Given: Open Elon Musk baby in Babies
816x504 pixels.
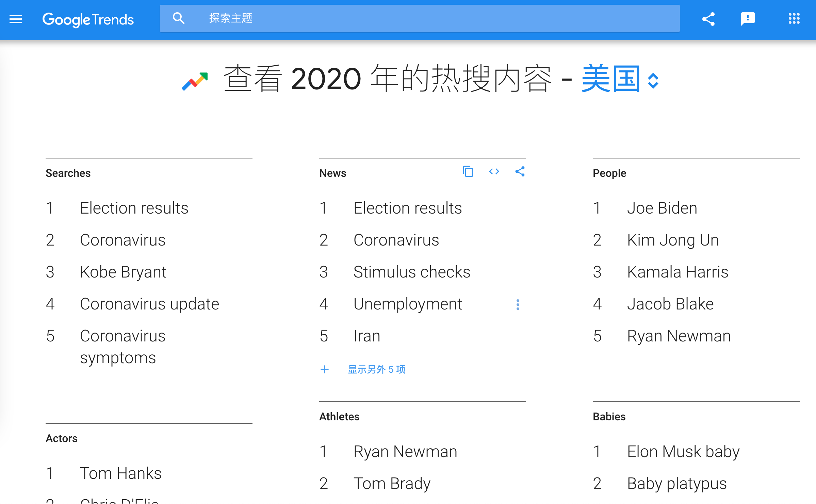Looking at the screenshot, I should pos(683,452).
